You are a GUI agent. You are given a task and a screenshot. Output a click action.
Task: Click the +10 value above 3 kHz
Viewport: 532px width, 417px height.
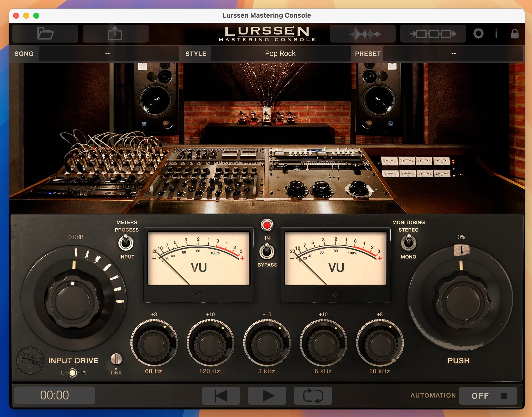[267, 314]
